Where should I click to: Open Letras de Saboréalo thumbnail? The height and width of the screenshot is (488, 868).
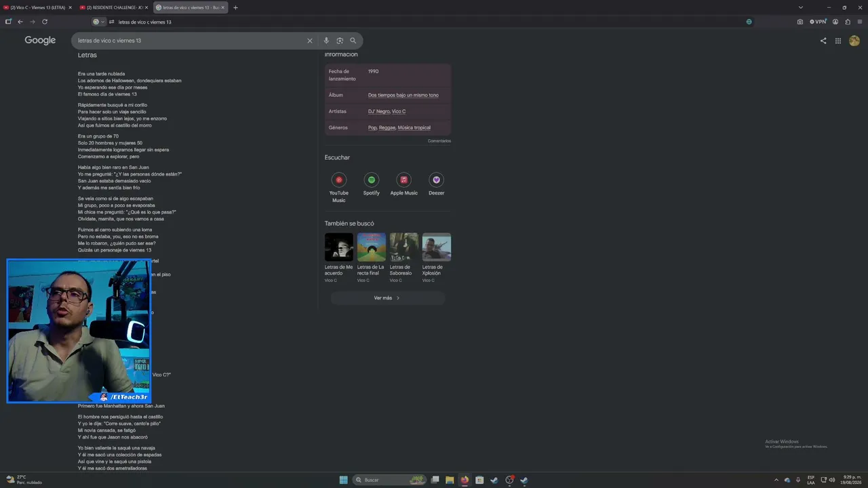[x=404, y=247]
